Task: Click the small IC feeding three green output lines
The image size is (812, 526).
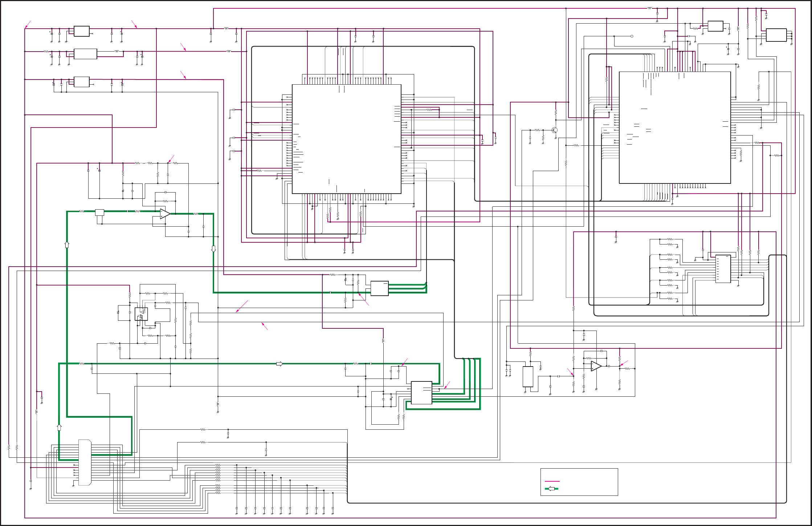Action: pyautogui.click(x=379, y=288)
